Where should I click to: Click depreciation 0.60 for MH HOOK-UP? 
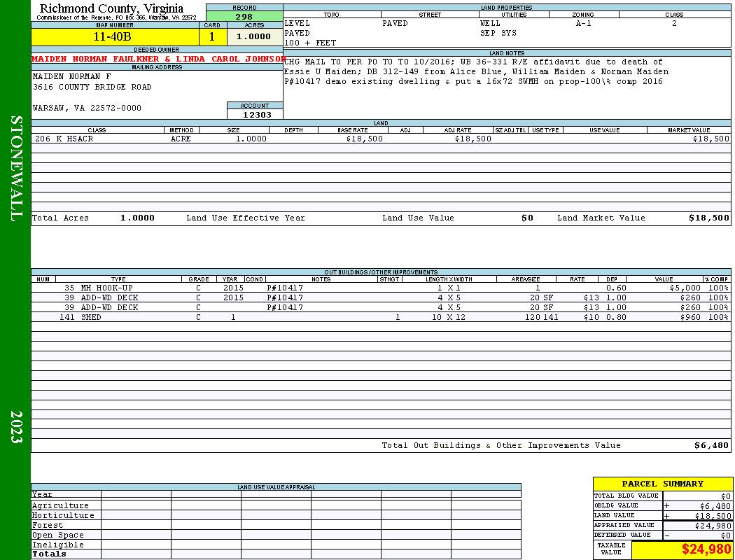616,288
